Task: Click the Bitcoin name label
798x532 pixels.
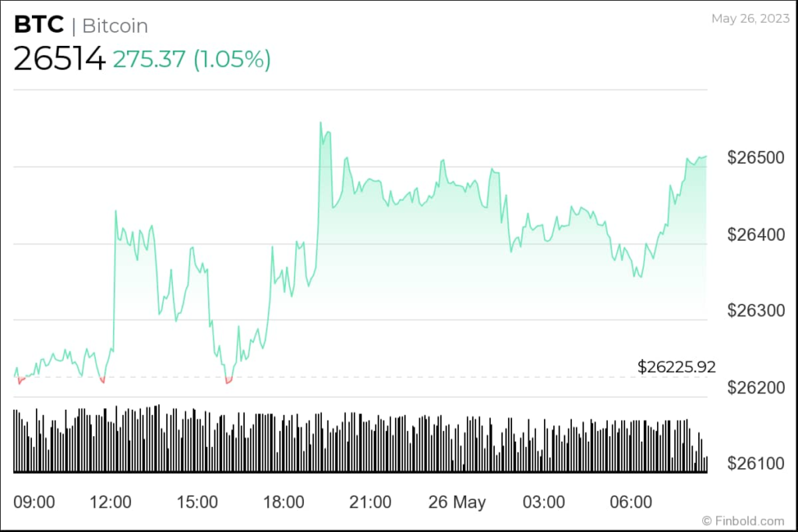Action: (115, 26)
